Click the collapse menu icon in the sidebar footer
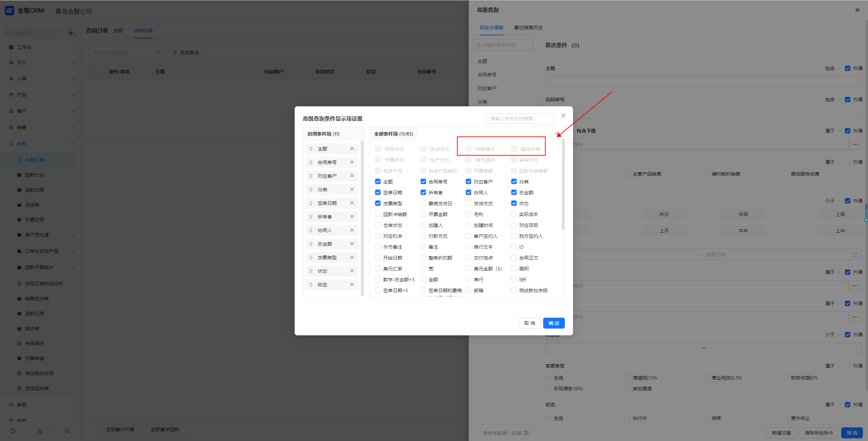The image size is (868, 441). [67, 431]
